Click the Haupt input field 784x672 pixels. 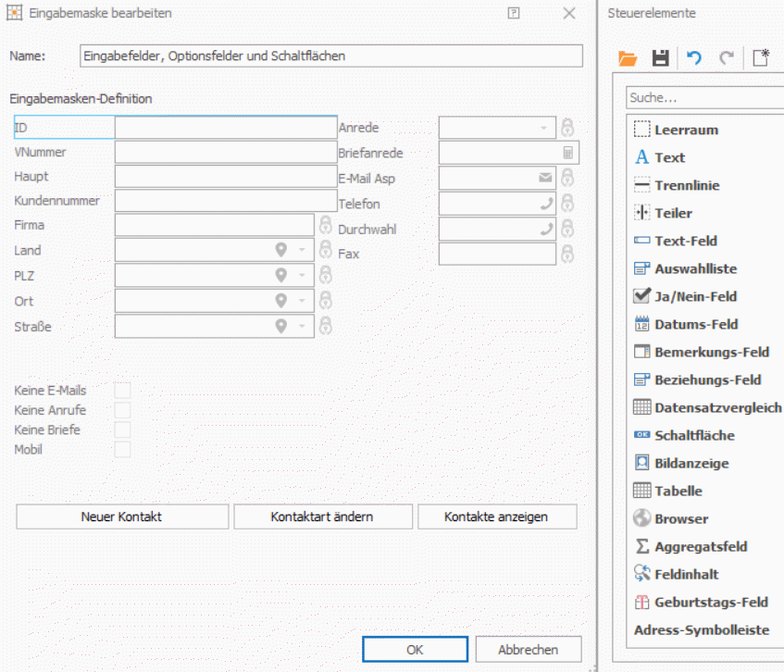[226, 176]
